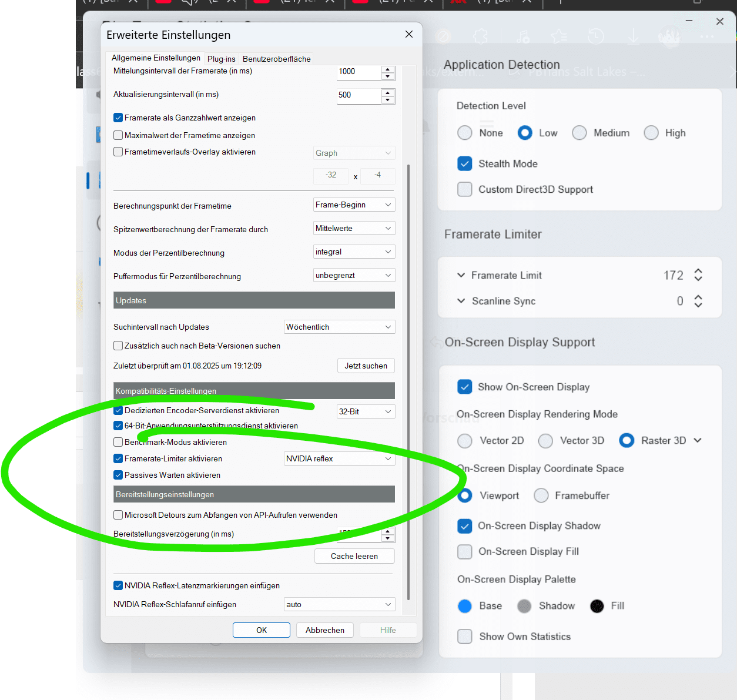Open the Mittelwerte dropdown
The image size is (737, 700).
[354, 228]
